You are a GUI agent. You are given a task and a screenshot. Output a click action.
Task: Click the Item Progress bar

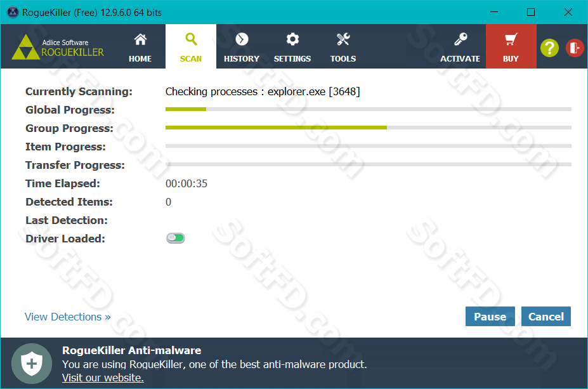[369, 146]
